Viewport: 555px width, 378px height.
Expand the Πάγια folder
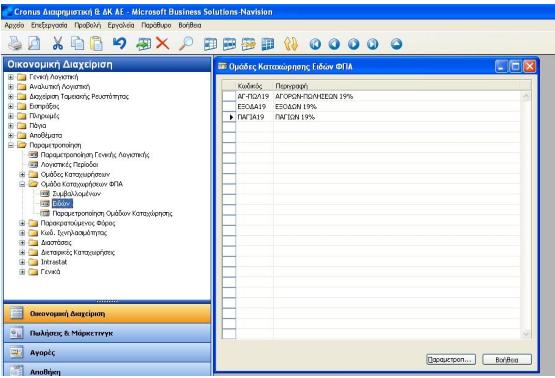[11, 126]
